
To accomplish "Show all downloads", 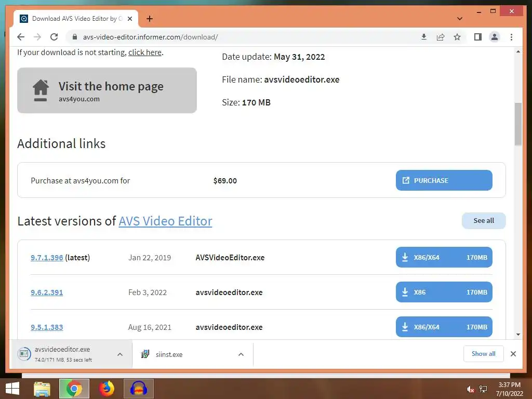I will tap(484, 354).
